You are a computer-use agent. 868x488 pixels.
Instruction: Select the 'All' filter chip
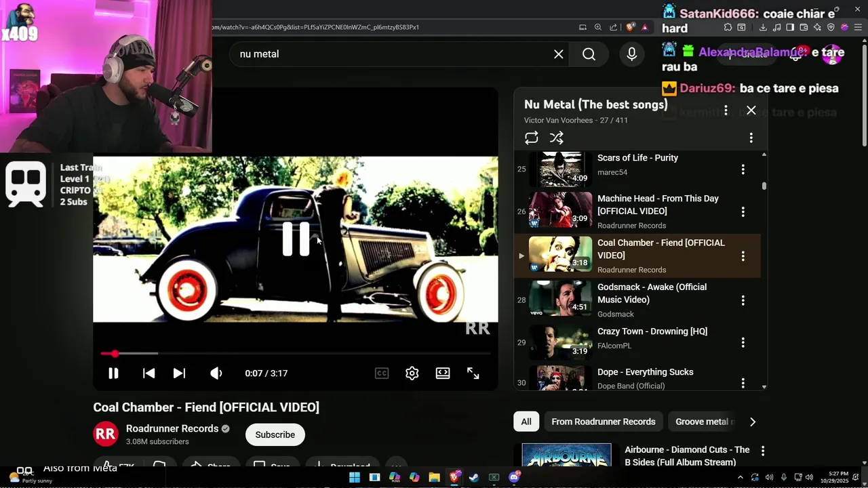[526, 422]
